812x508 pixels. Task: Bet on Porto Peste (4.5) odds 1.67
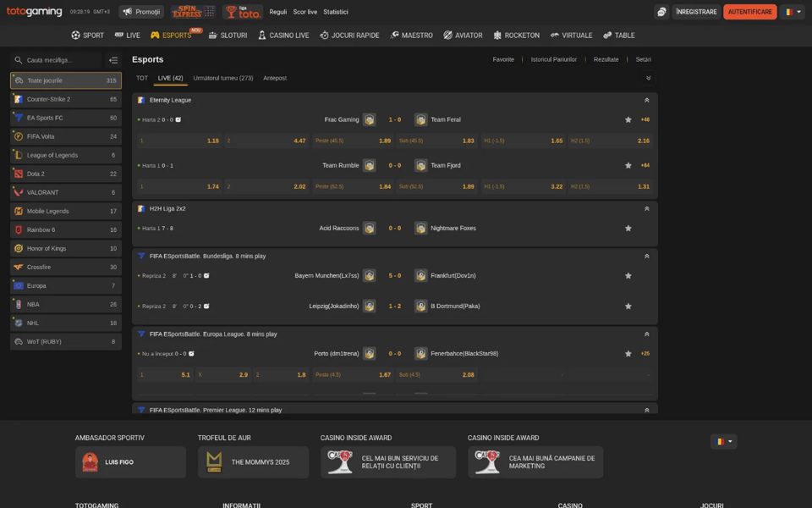tap(353, 375)
